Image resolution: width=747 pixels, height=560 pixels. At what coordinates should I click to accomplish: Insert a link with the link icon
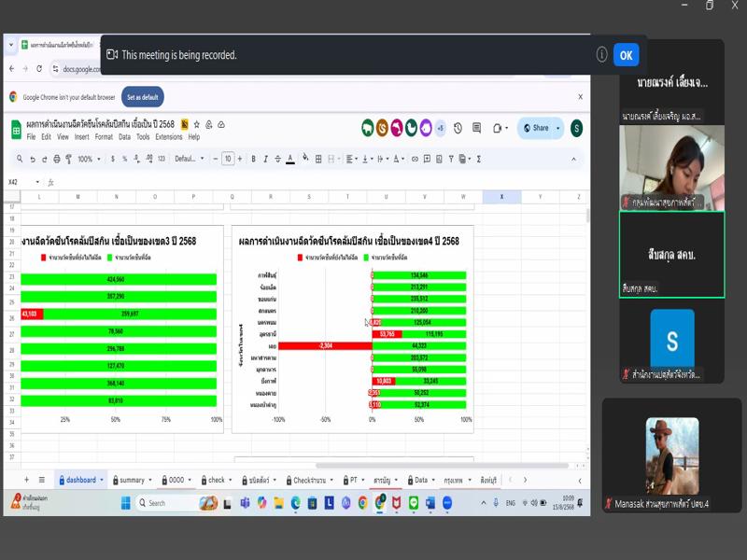point(415,159)
